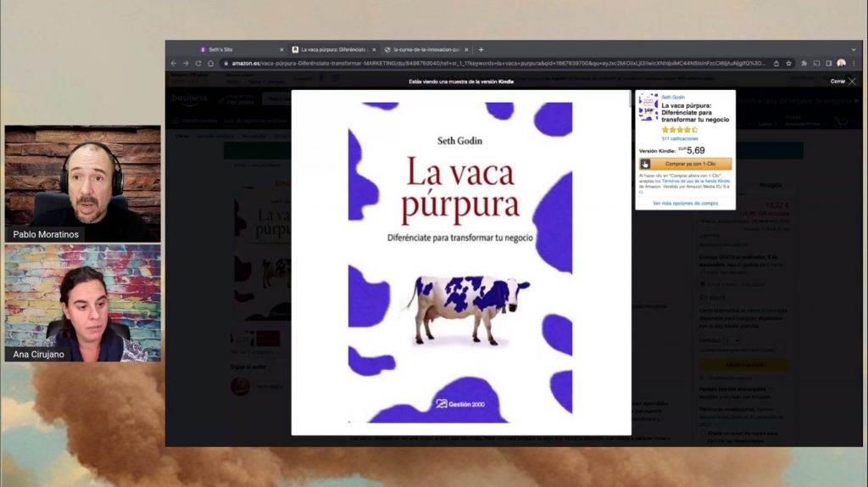The height and width of the screenshot is (487, 868).
Task: Select the La vaca púrpura tab
Action: pyautogui.click(x=333, y=50)
